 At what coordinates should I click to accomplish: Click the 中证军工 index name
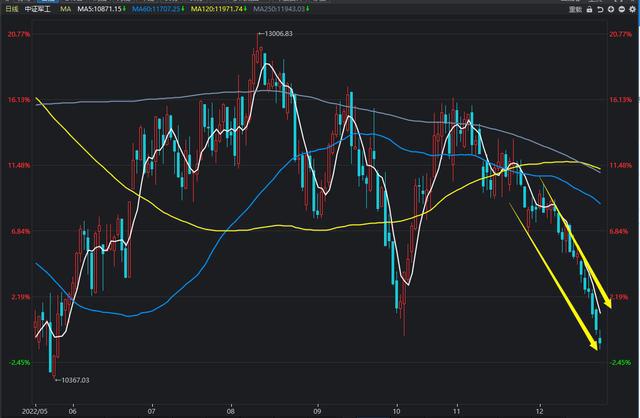pyautogui.click(x=38, y=9)
